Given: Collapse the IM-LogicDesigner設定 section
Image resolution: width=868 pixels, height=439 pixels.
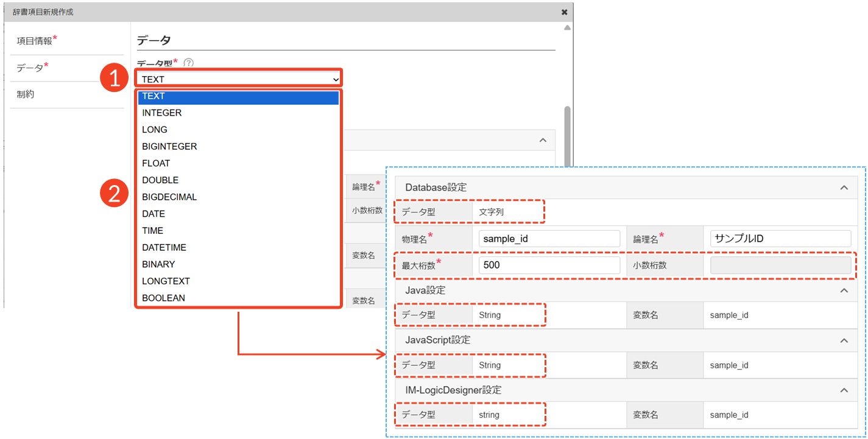Looking at the screenshot, I should coord(844,390).
